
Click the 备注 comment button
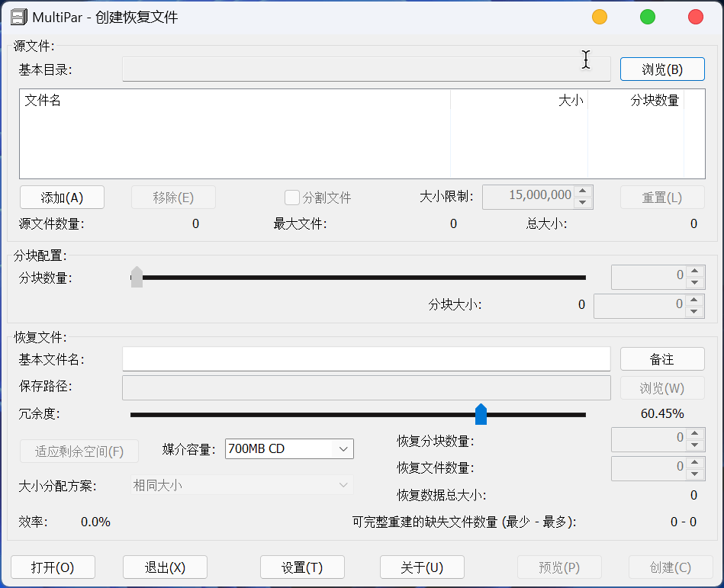pyautogui.click(x=662, y=359)
